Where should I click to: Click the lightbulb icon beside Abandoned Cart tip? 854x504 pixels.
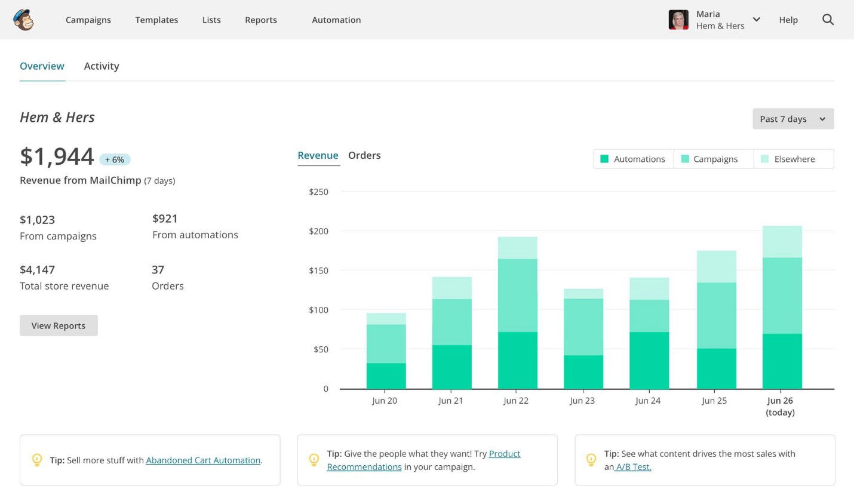37,460
